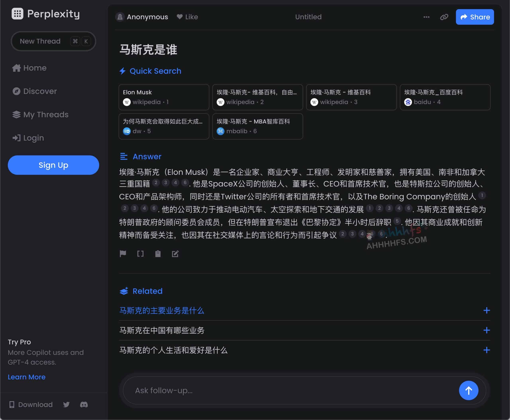The width and height of the screenshot is (510, 420).
Task: Open Learn More about Pro
Action: click(27, 377)
